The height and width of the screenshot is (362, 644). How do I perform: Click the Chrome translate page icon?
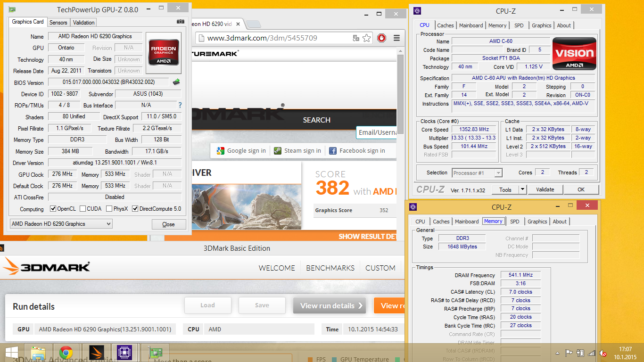(x=356, y=38)
